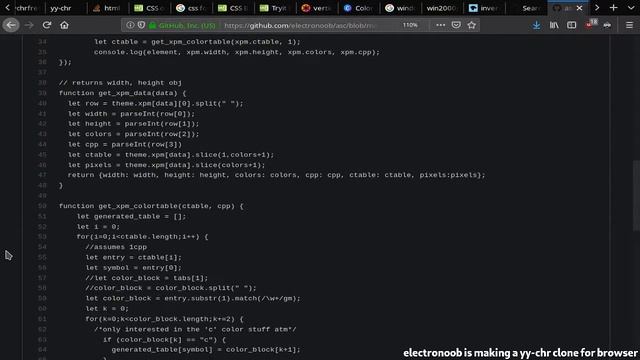Open the Library bookshelf icon
Image resolution: width=640 pixels, height=360 pixels.
tap(554, 25)
